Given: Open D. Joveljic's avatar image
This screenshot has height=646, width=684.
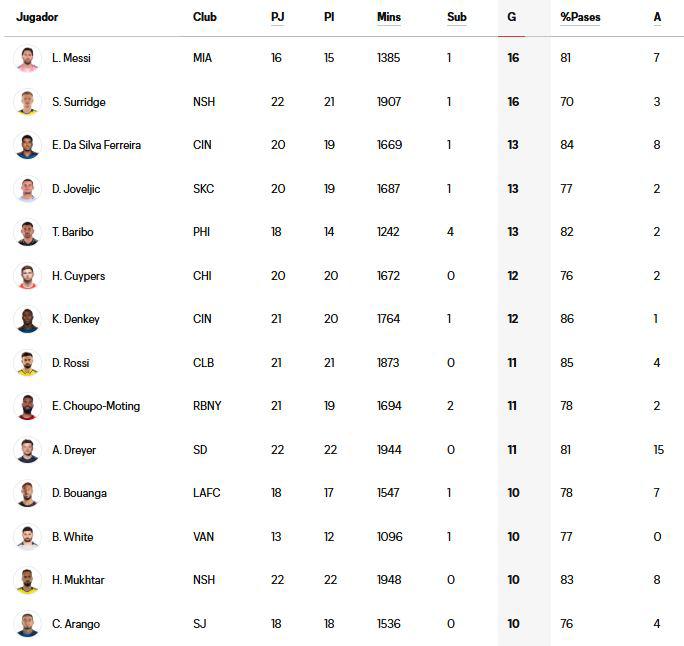Looking at the screenshot, I should [x=27, y=189].
